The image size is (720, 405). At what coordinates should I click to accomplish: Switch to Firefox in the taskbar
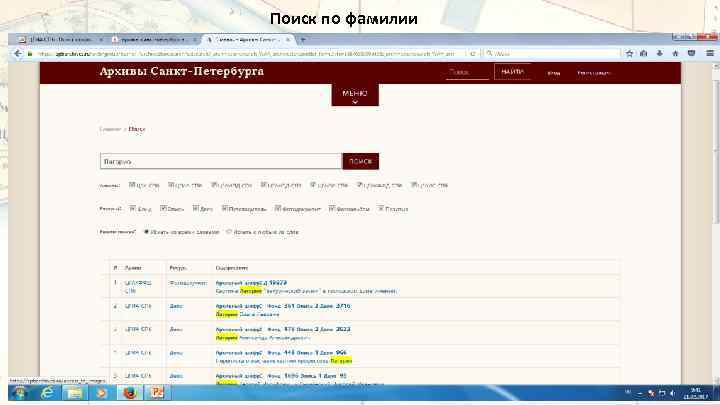[x=130, y=393]
